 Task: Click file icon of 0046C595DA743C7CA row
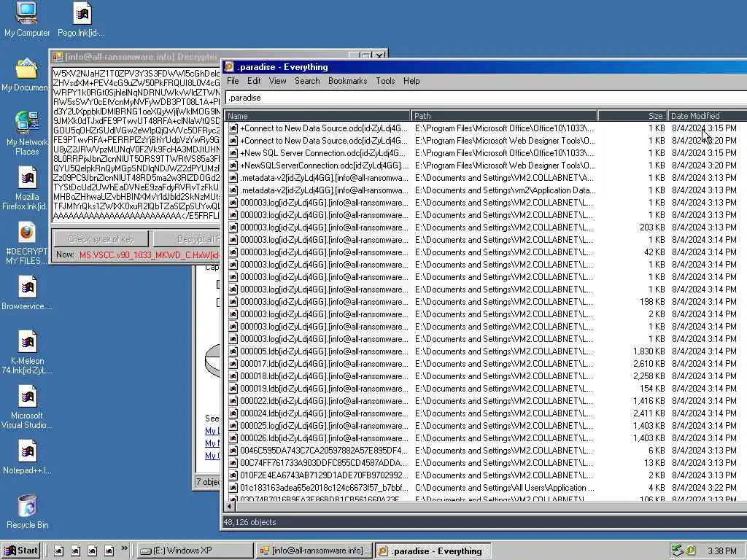233,451
